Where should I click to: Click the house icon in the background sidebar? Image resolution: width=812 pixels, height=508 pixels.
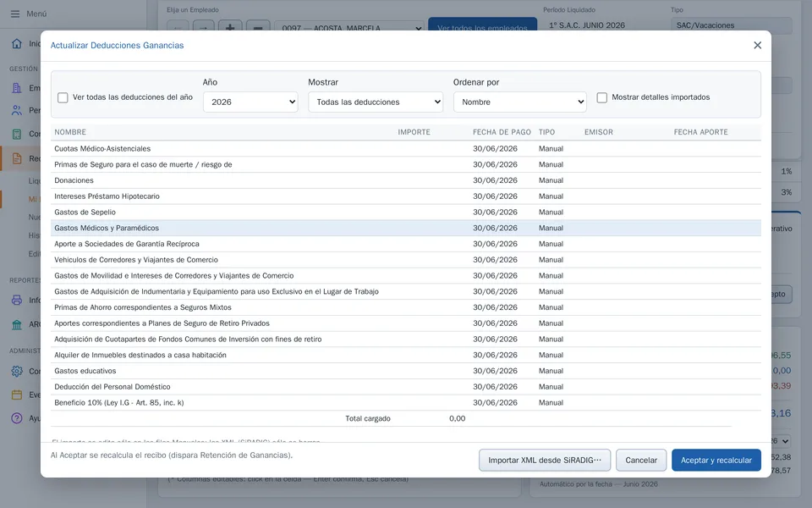[17, 43]
